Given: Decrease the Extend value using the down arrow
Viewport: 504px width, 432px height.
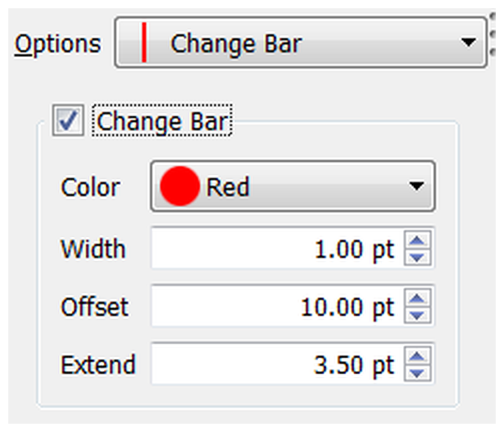Looking at the screenshot, I should click(417, 373).
